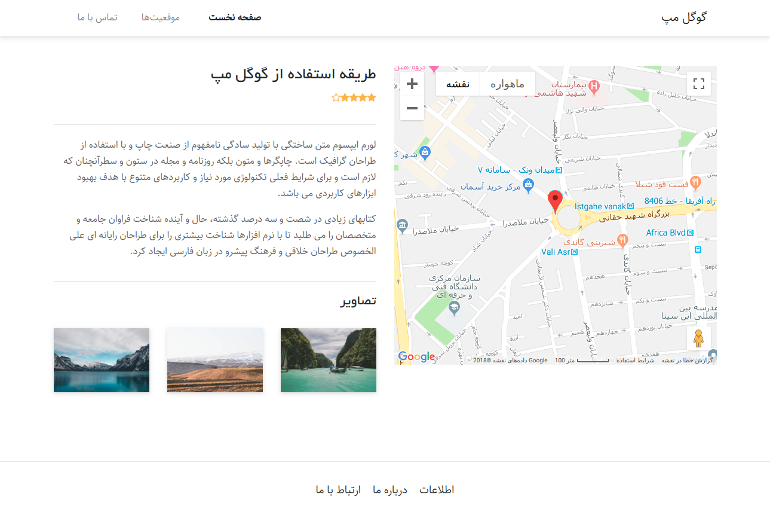Switch map to ماهواره (satellite) view

click(x=507, y=84)
